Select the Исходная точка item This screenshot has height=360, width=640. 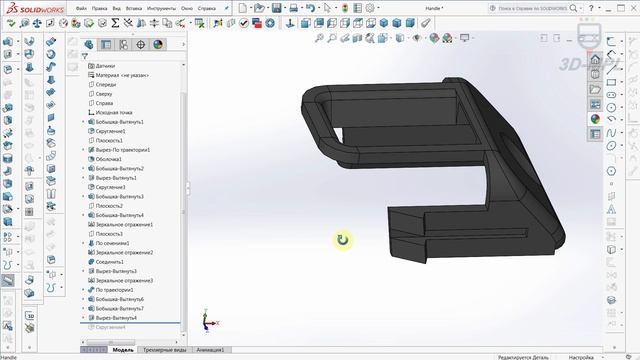click(113, 113)
